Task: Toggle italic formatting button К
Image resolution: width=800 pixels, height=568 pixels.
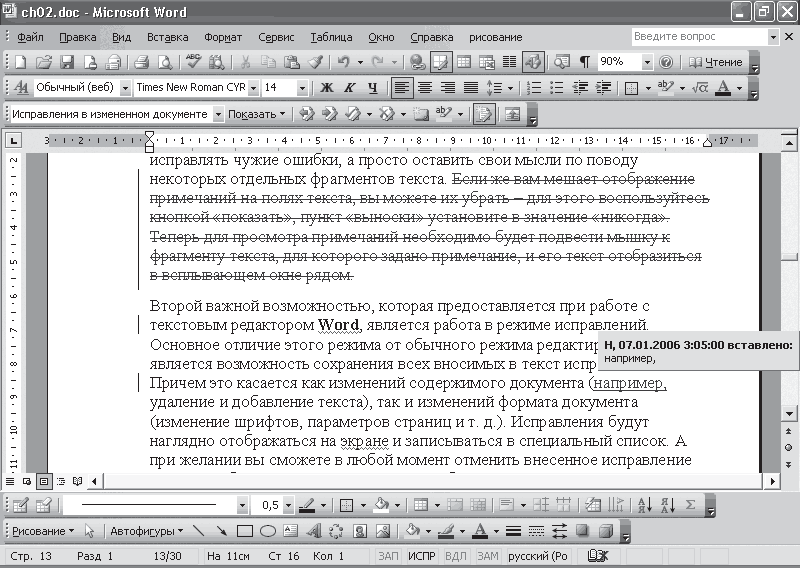Action: 350,88
